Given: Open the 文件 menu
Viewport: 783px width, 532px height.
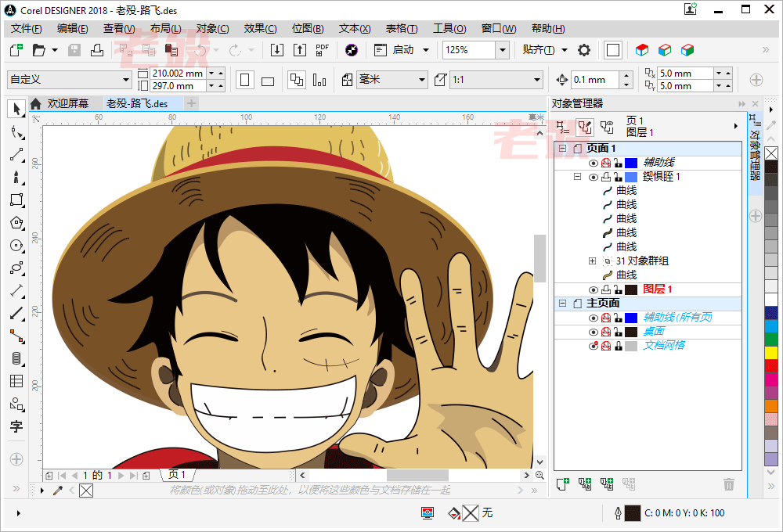Looking at the screenshot, I should coord(27,29).
